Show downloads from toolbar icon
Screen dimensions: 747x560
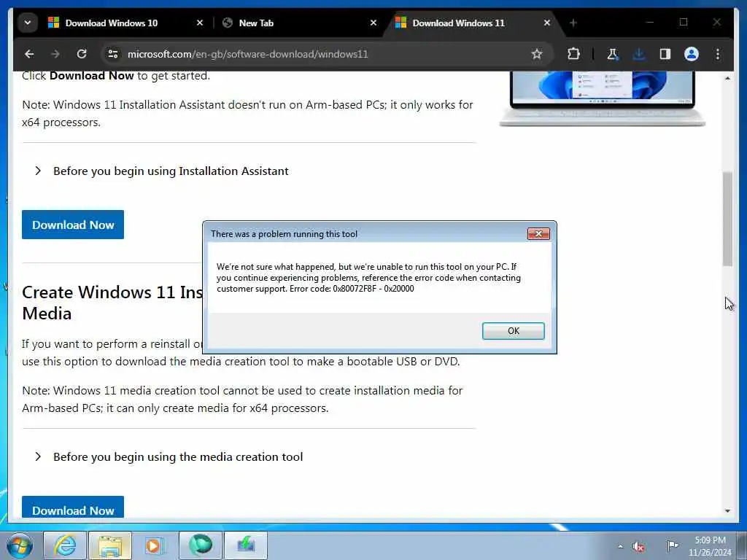click(639, 54)
